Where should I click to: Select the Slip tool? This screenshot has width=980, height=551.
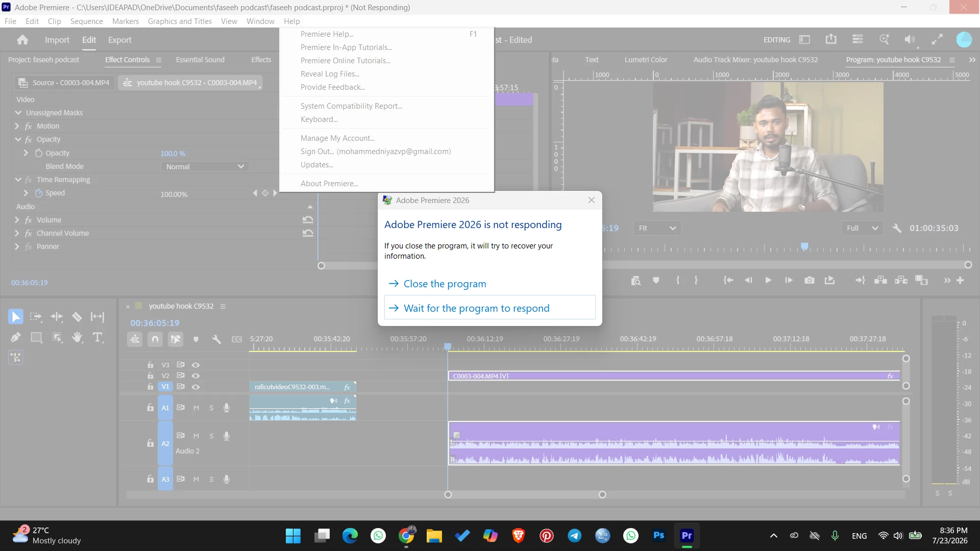tap(97, 317)
